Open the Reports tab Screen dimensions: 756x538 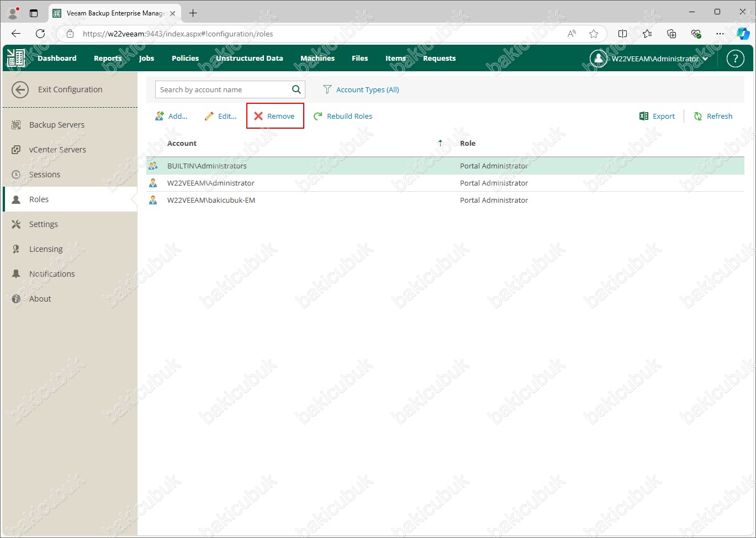click(108, 58)
